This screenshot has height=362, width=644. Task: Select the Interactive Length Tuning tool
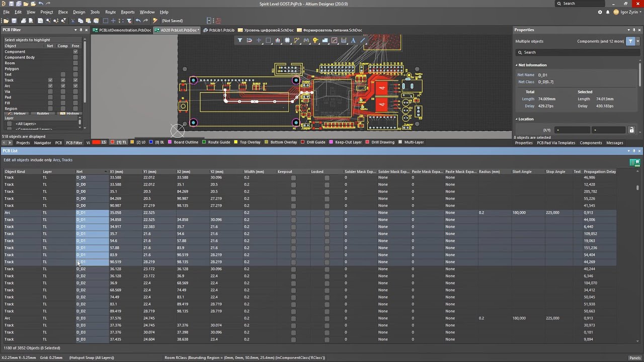coord(306,40)
